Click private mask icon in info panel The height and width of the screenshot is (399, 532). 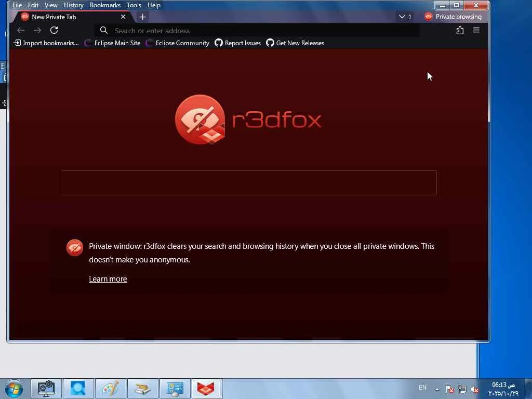click(75, 248)
